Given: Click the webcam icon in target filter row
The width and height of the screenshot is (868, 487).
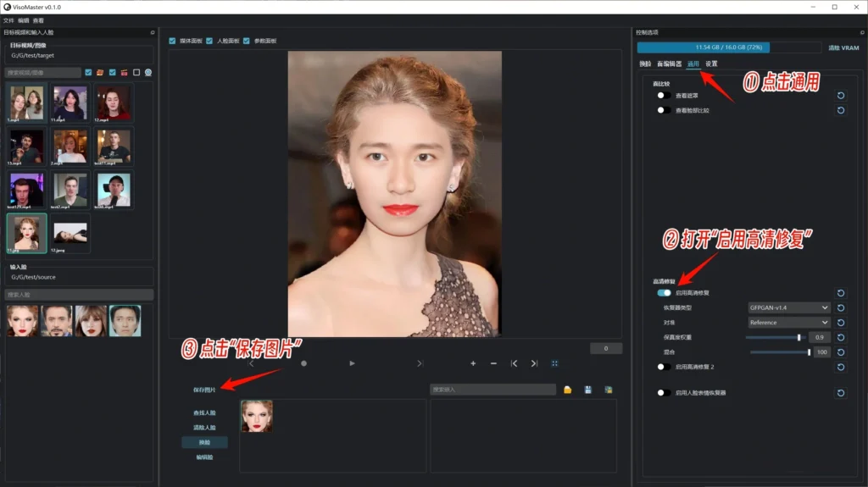Looking at the screenshot, I should click(x=148, y=73).
